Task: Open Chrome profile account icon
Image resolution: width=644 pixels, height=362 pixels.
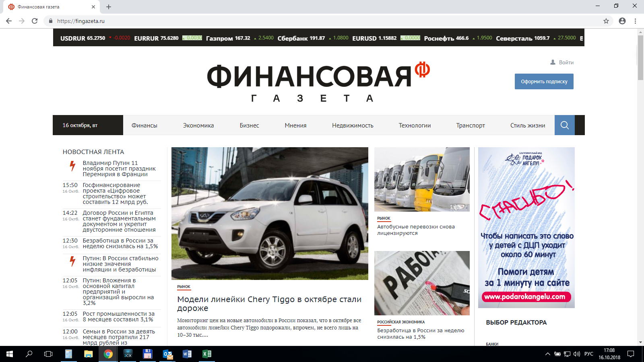Action: click(x=622, y=21)
